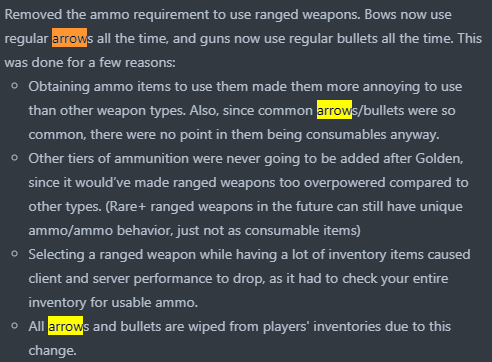Click the orange highlighted "arrow" search match

[69, 38]
